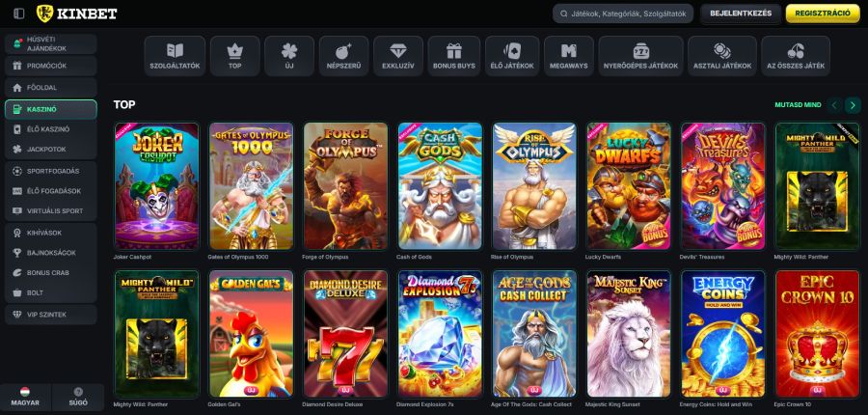Click the Mutasd mind link
Screen dimensions: 868x415
click(798, 104)
